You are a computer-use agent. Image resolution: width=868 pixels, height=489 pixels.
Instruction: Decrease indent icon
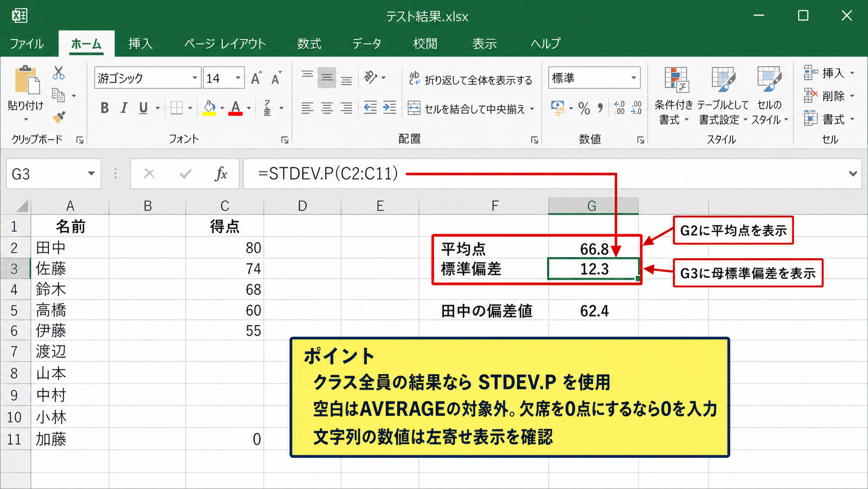coord(370,108)
